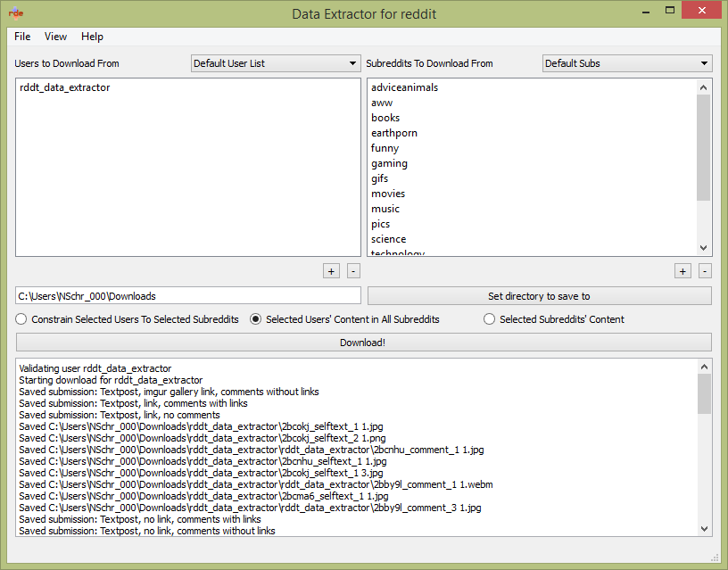This screenshot has height=570, width=728.
Task: Add a subreddit with the plus button
Action: coord(682,271)
